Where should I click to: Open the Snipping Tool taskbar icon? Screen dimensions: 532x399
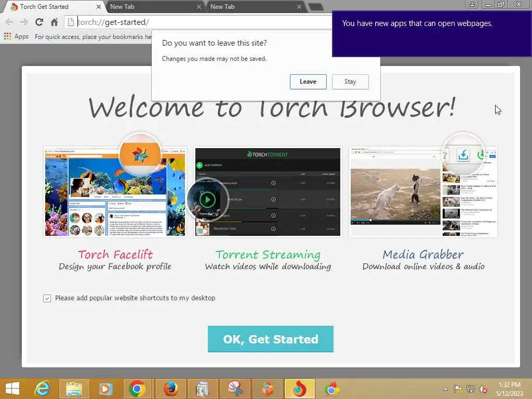[x=235, y=389]
